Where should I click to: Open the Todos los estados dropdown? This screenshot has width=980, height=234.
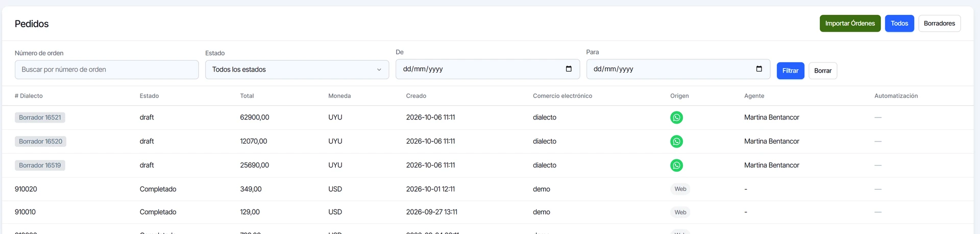click(x=297, y=69)
